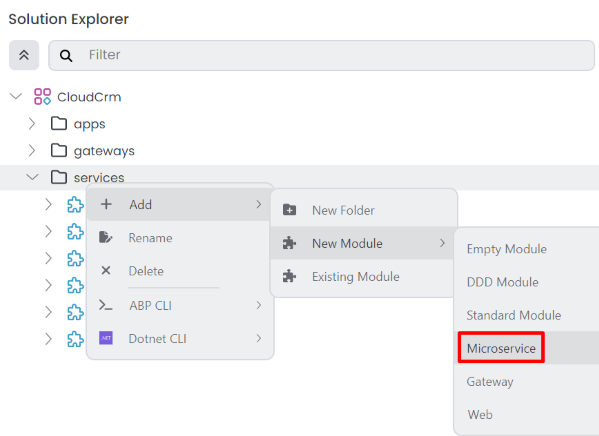The image size is (599, 436).
Task: Click the CloudCrm solution icon
Action: pos(42,97)
